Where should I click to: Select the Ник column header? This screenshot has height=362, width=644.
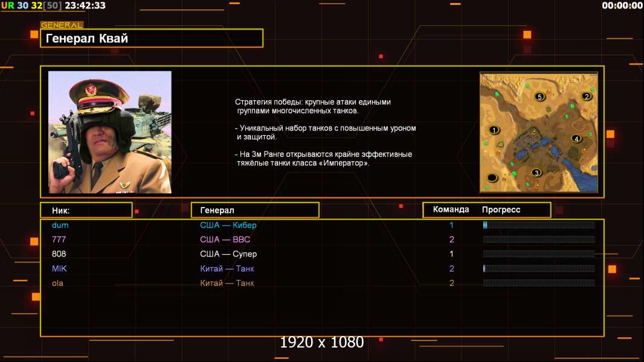(86, 210)
